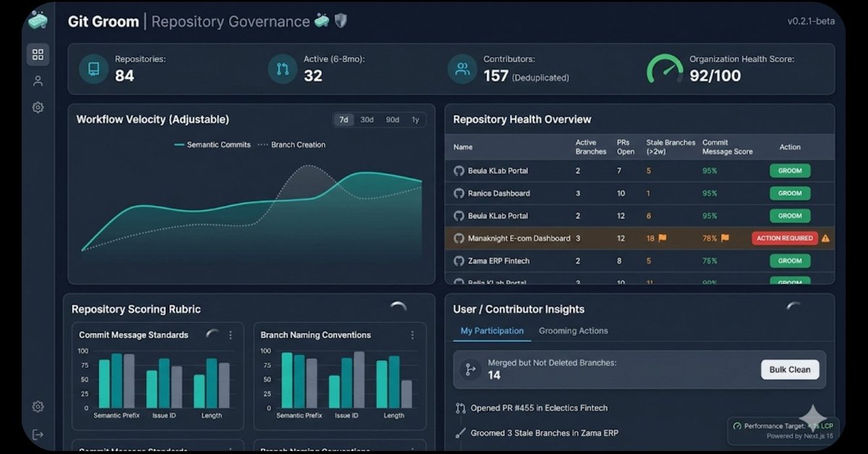Click Opened PR #455 in Eclectics Fintech
The image size is (868, 454).
[x=539, y=408]
